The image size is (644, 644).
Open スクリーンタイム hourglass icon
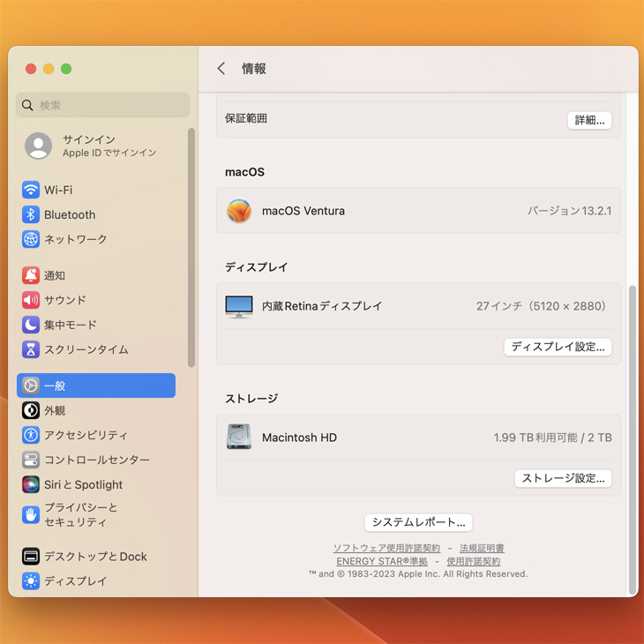pyautogui.click(x=31, y=349)
